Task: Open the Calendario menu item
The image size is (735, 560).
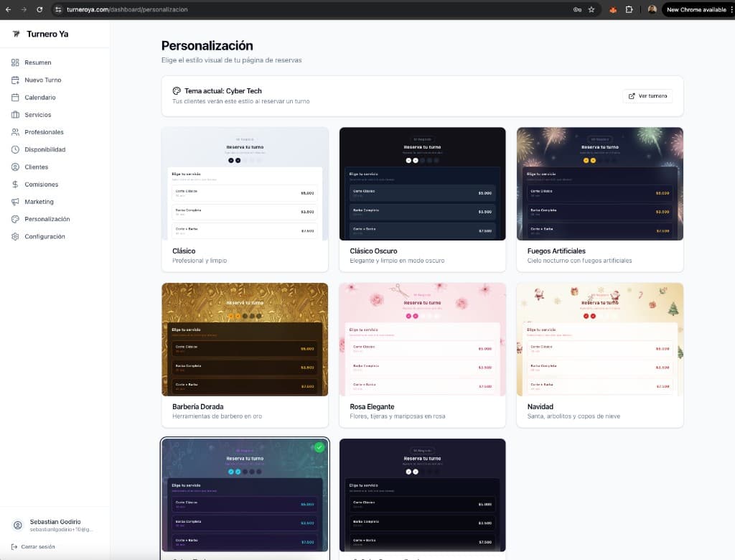Action: pos(39,98)
